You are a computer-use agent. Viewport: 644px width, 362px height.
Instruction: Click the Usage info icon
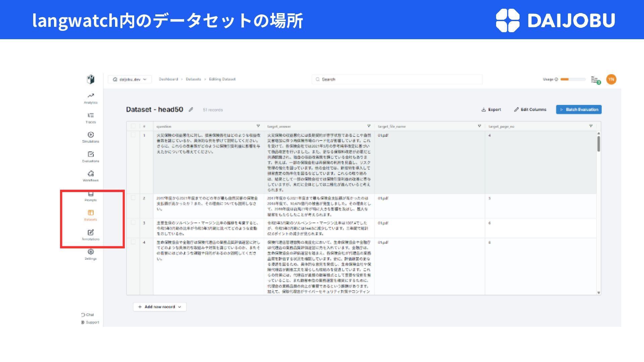click(x=556, y=79)
